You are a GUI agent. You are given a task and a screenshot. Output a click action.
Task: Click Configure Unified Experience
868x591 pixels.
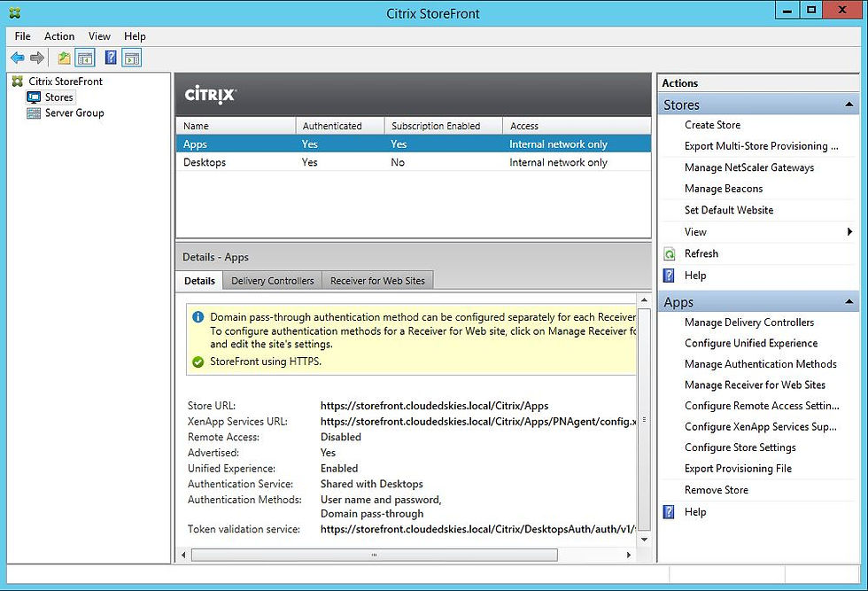(751, 344)
